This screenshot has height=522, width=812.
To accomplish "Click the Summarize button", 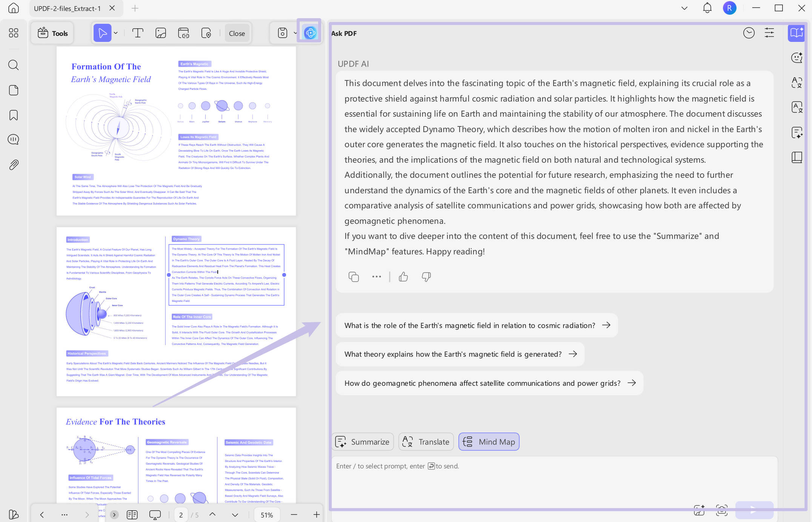I will pos(363,442).
